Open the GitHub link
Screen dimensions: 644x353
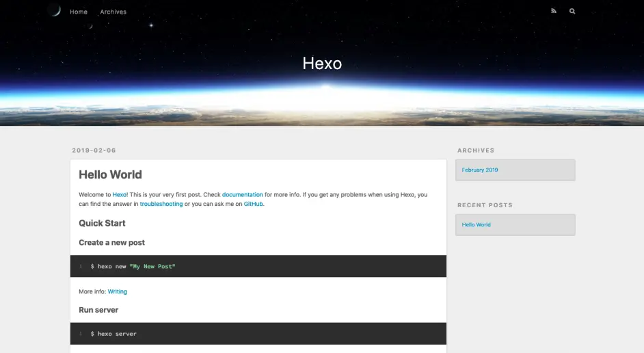pyautogui.click(x=254, y=204)
